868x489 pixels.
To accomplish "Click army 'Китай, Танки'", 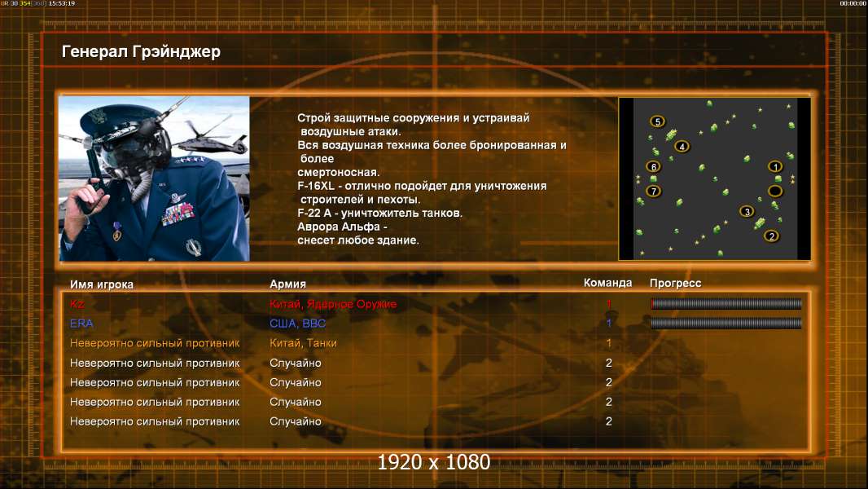I will pos(303,343).
